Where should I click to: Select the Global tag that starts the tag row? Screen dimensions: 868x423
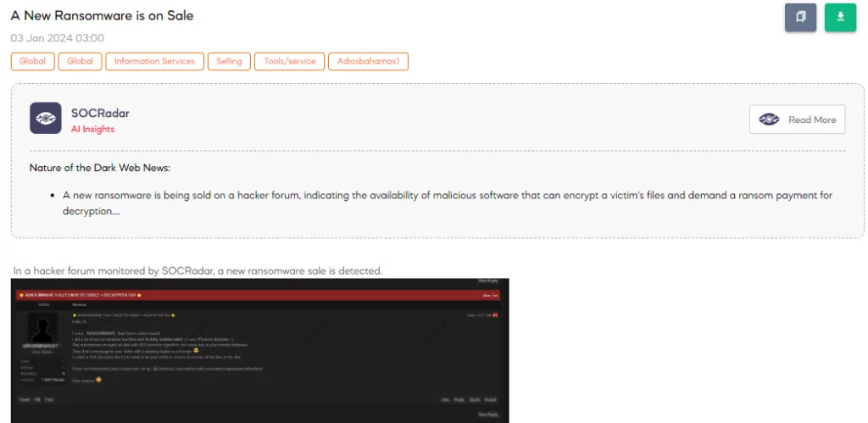(33, 61)
